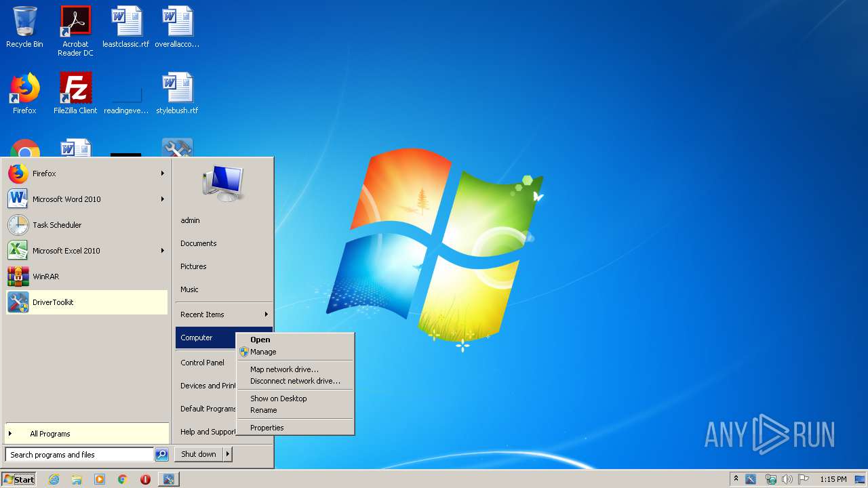
Task: Open Internet Explorer from taskbar
Action: click(x=54, y=479)
